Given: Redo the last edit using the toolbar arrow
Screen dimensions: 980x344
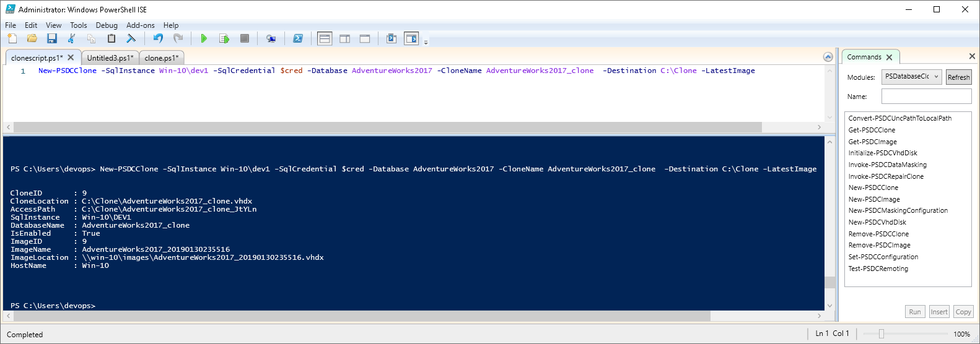Looking at the screenshot, I should click(x=178, y=38).
